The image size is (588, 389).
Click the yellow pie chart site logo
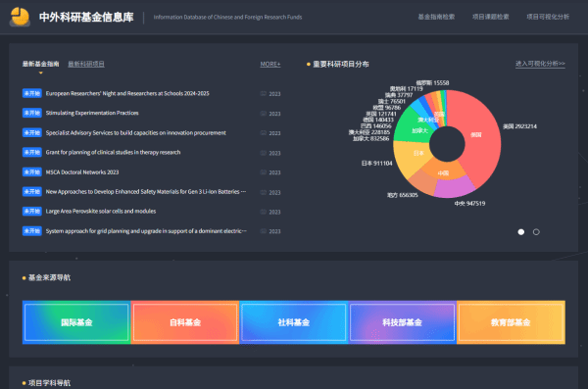click(x=20, y=18)
